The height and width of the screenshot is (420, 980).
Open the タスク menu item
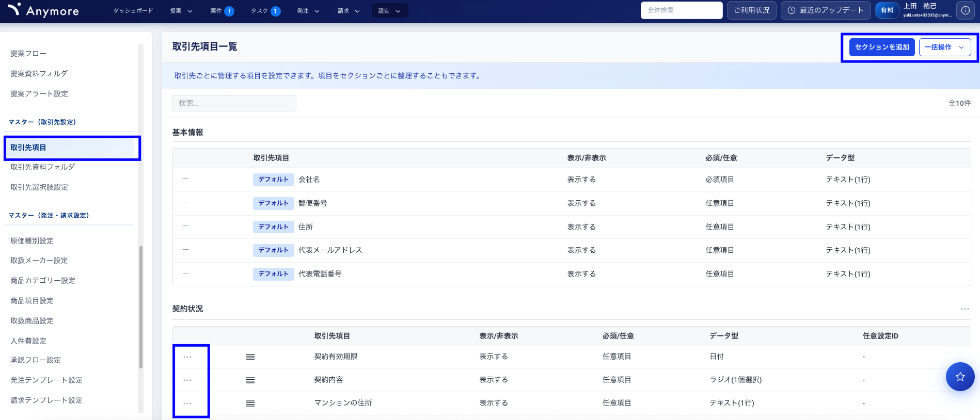259,11
